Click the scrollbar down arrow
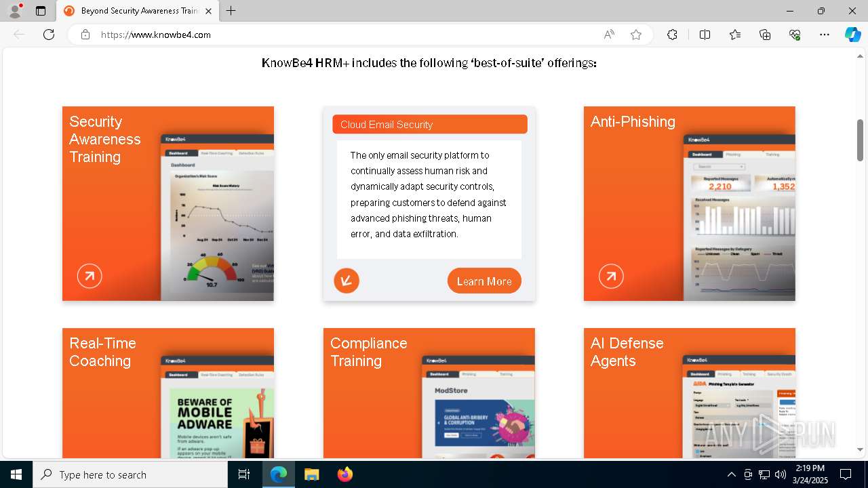Screen dimensions: 868x488 coord(860,450)
